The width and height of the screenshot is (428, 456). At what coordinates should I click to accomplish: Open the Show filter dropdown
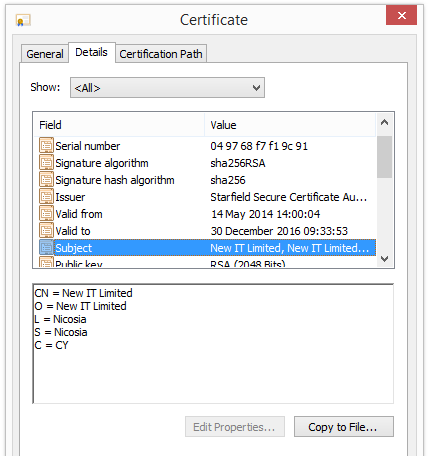pos(167,88)
